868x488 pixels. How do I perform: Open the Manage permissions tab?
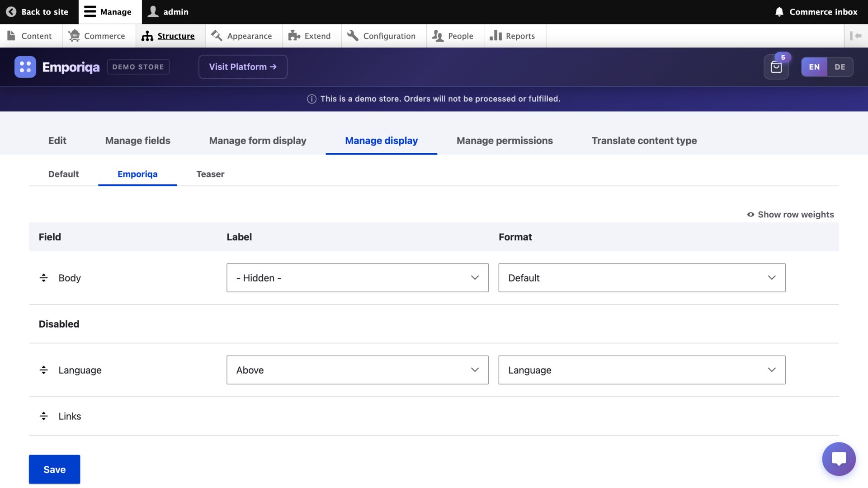point(505,141)
